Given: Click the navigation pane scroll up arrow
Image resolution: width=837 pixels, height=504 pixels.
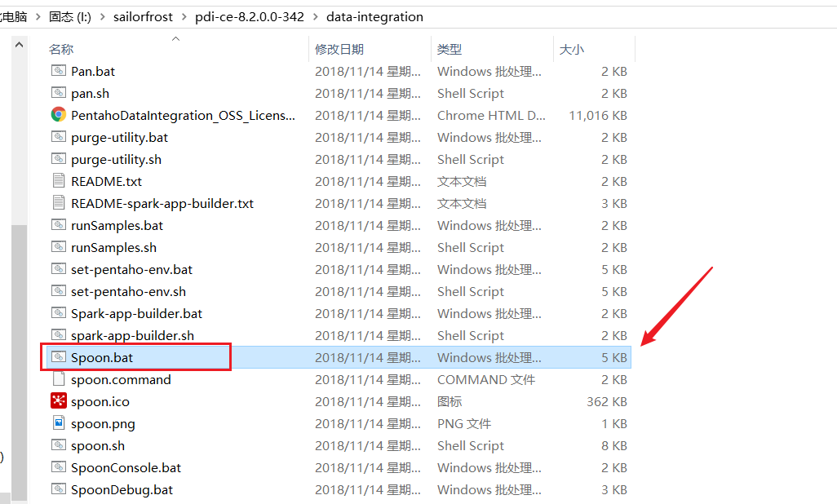Looking at the screenshot, I should (x=20, y=45).
